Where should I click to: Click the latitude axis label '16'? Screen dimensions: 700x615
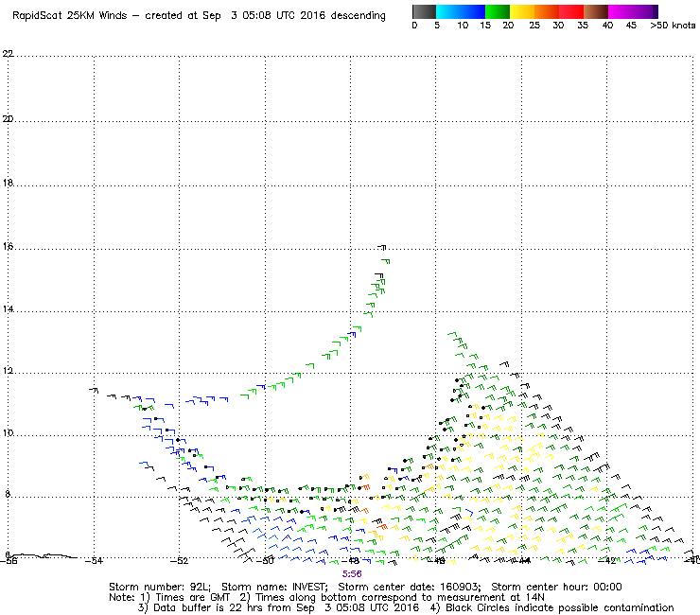(8, 246)
